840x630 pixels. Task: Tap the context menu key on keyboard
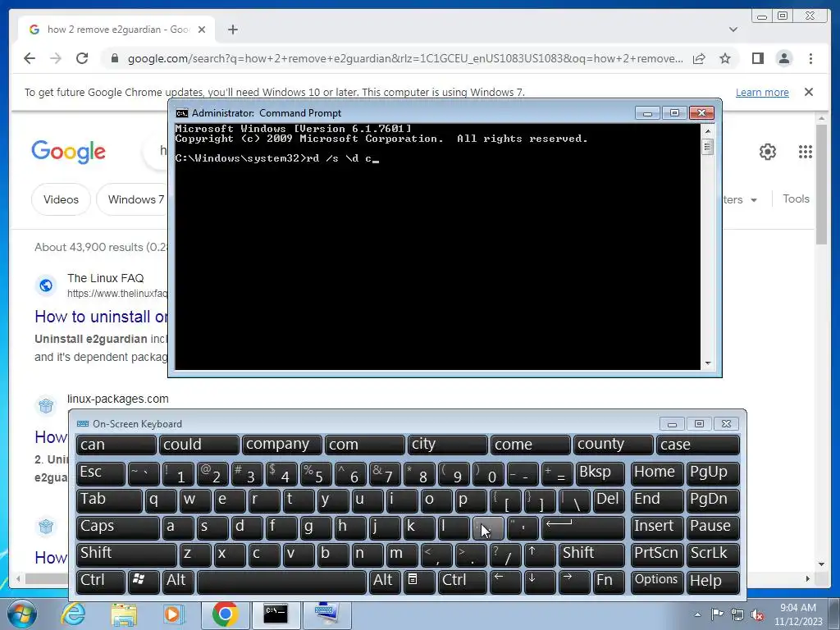[419, 582]
